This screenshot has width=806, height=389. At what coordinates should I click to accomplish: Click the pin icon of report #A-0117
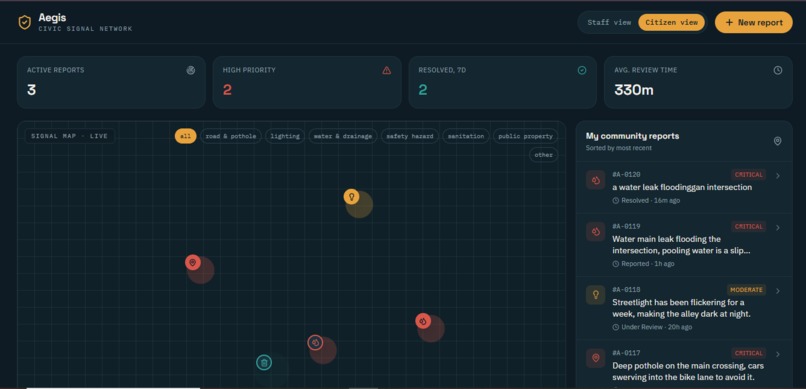(596, 358)
